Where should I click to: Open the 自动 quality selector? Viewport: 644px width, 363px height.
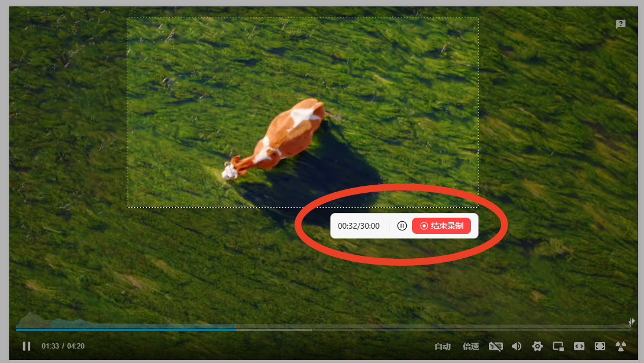click(443, 346)
